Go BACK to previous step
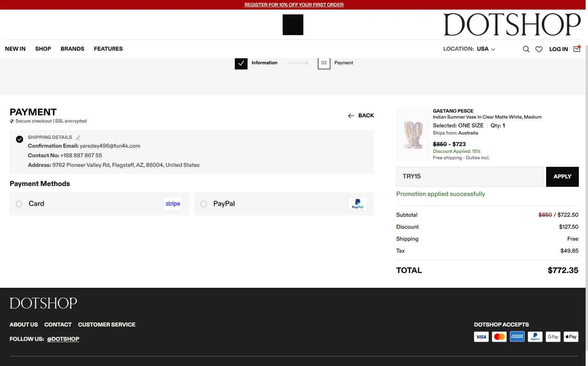Viewport: 588px width, 366px height. (361, 115)
